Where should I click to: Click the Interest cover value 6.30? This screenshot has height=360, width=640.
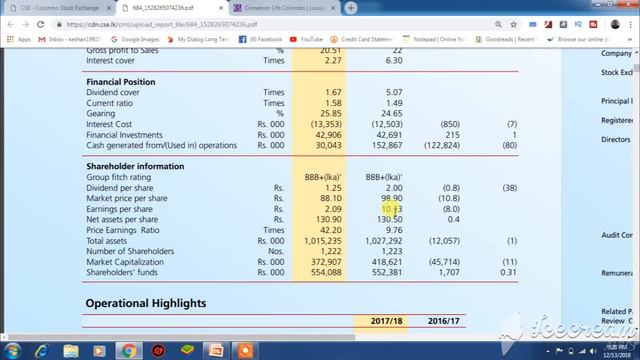point(394,60)
